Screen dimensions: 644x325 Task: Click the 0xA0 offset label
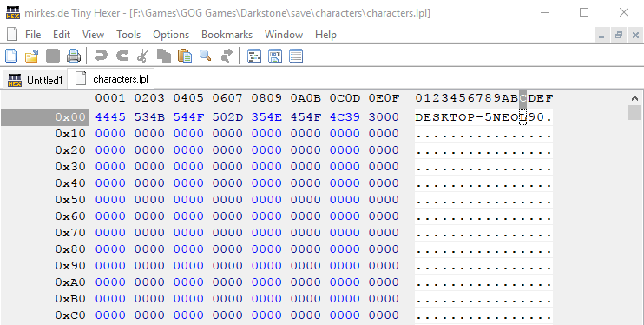point(70,282)
